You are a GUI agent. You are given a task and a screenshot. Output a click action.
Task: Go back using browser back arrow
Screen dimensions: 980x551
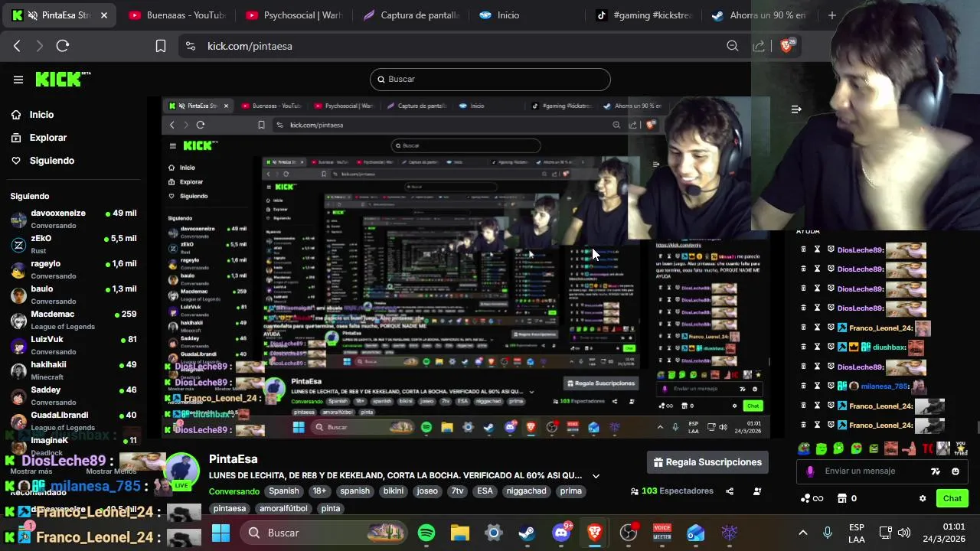pos(17,46)
